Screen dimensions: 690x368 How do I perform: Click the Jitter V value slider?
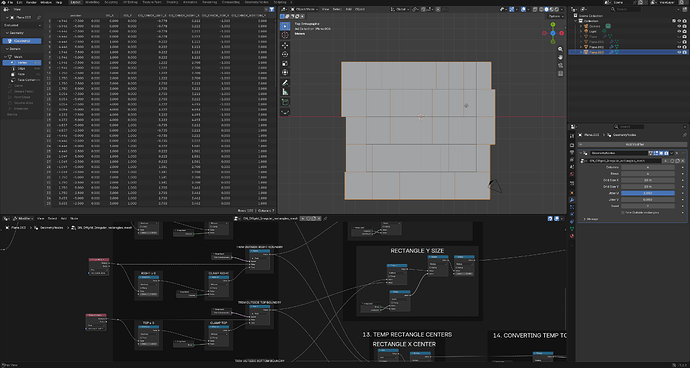pyautogui.click(x=648, y=199)
